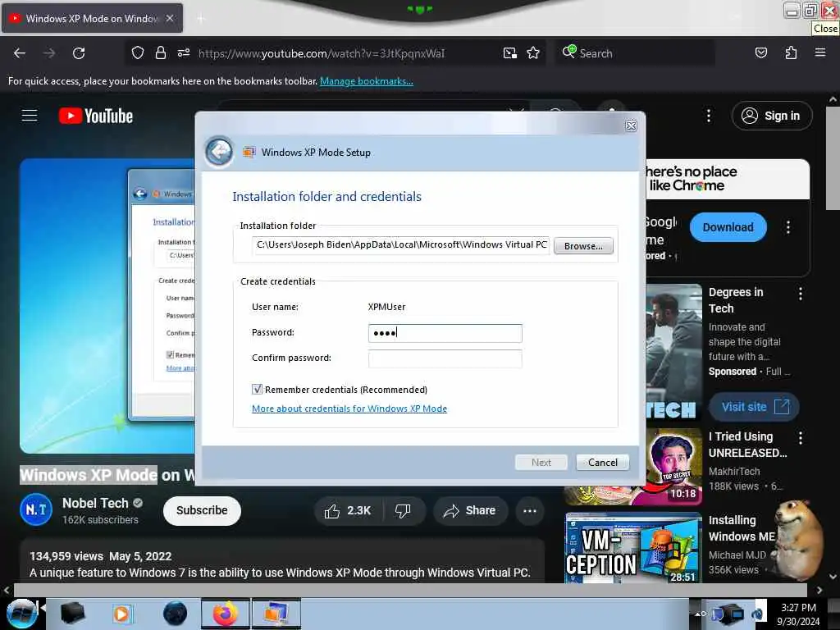
Task: Click the Browse... button
Action: [583, 246]
